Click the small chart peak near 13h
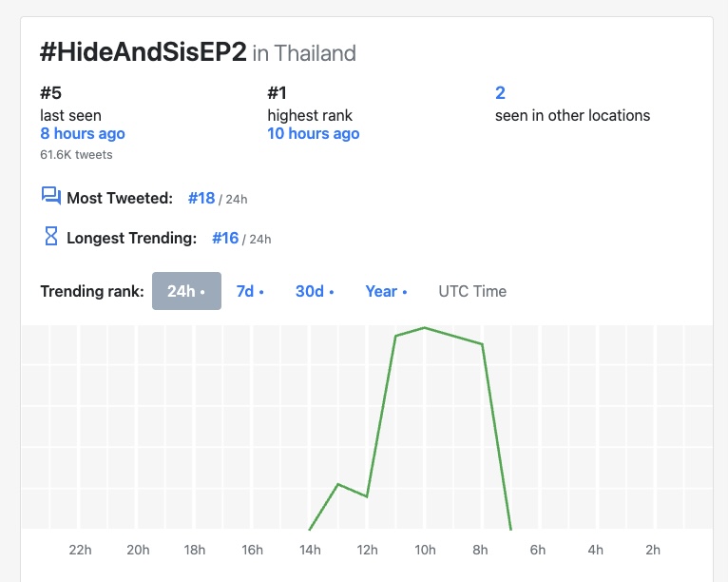Image resolution: width=728 pixels, height=582 pixels. pos(338,484)
